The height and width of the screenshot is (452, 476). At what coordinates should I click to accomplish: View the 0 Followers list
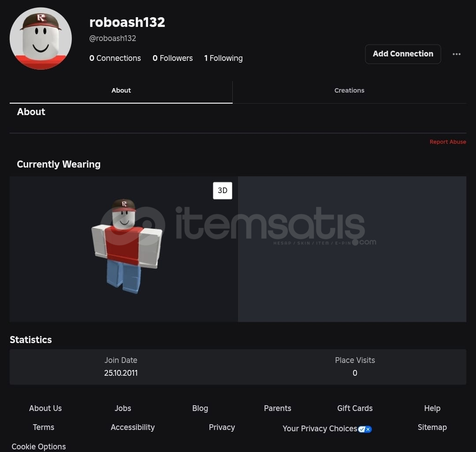click(172, 58)
